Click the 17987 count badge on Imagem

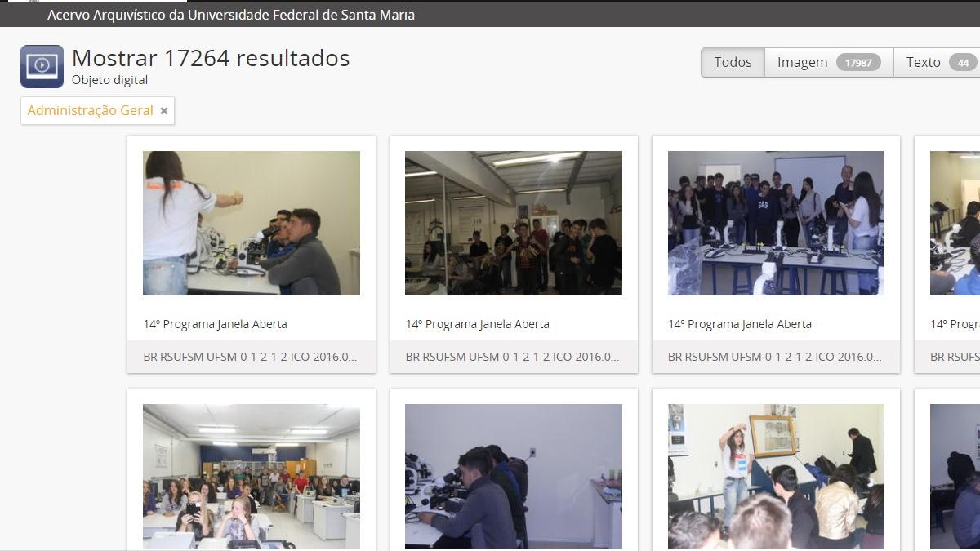(857, 63)
